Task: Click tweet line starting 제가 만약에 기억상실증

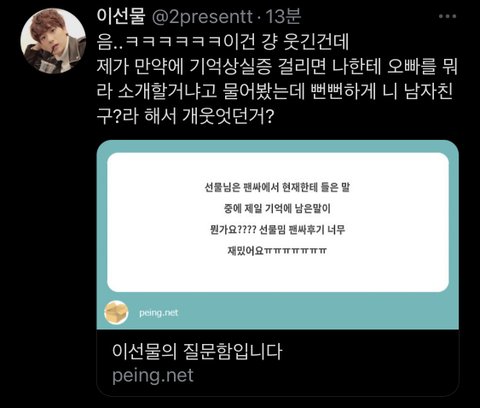Action: pos(277,67)
